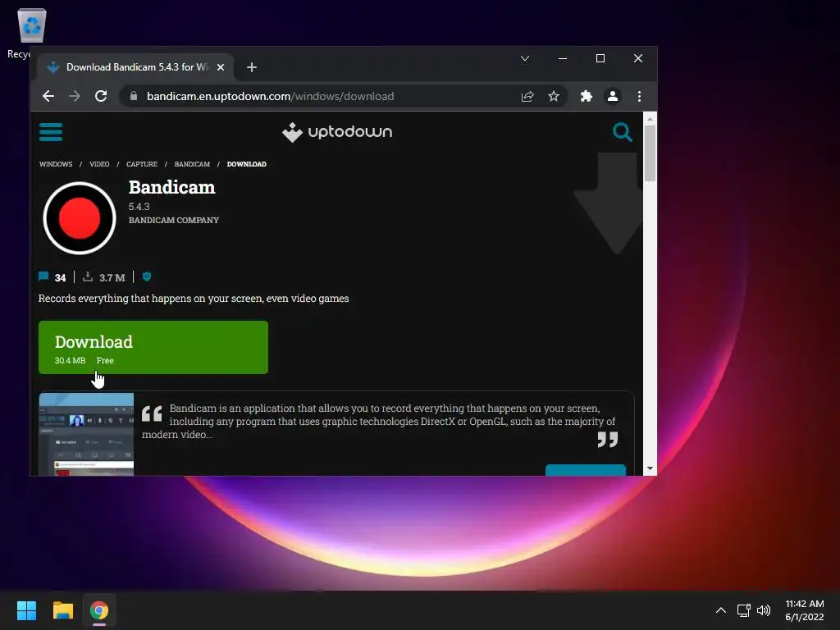Minimize the Chrome window
The image size is (840, 630).
563,58
